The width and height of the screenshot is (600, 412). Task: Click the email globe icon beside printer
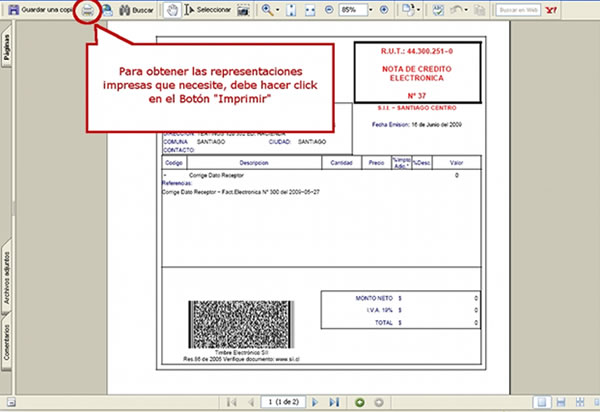(108, 10)
